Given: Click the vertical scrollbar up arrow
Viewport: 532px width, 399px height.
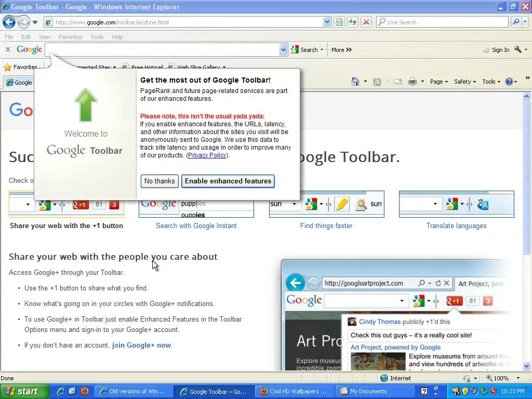Looking at the screenshot, I should (527, 97).
